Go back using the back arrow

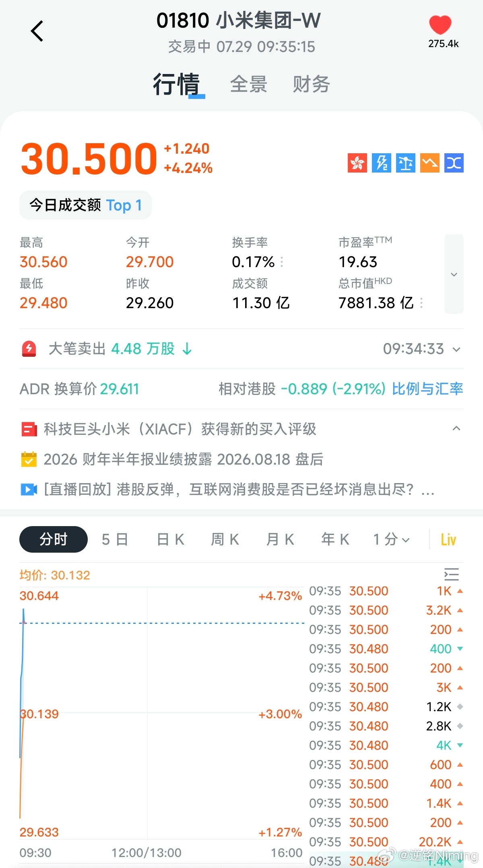coord(37,31)
